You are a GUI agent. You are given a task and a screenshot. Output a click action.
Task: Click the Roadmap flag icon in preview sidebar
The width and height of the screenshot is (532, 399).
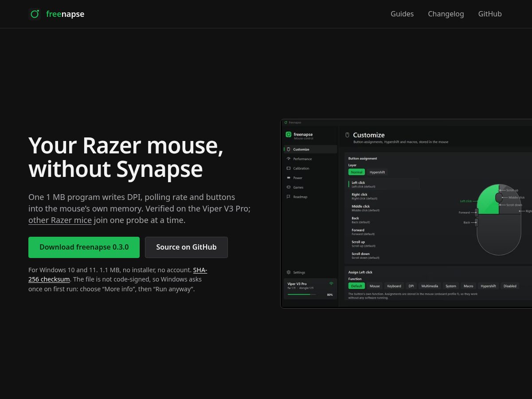pyautogui.click(x=289, y=197)
